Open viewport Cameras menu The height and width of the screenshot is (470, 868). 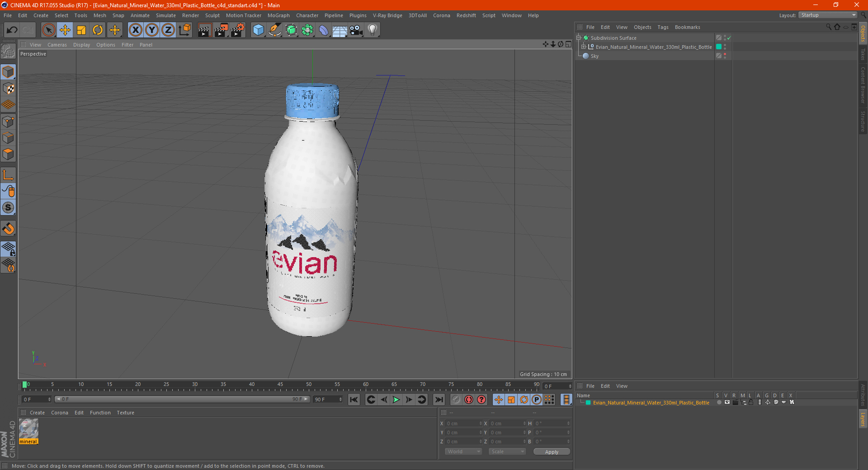pos(57,45)
